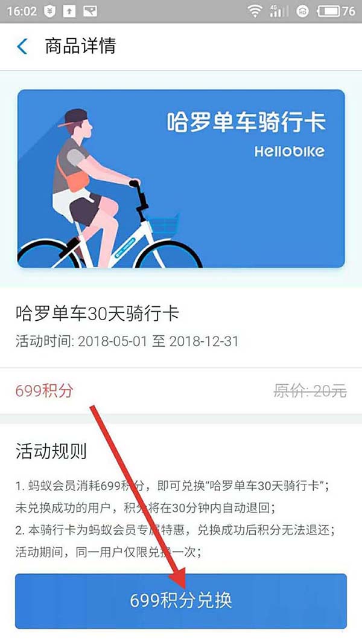Tap the status bar clock showing 16:02
This screenshot has height=644, width=362.
(22, 11)
